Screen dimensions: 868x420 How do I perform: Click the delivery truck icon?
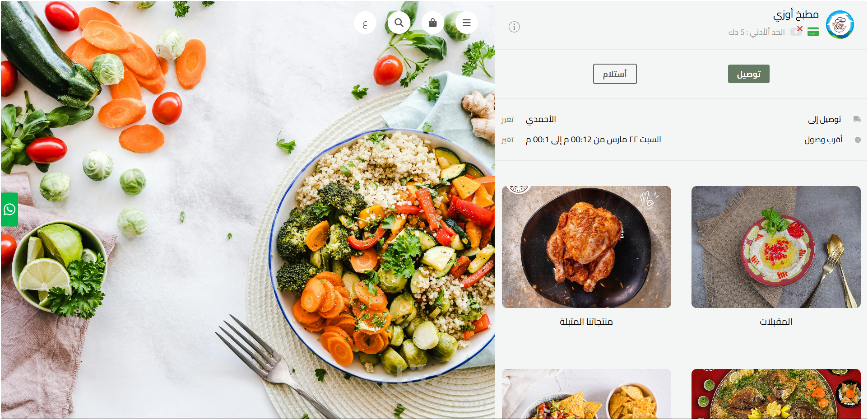click(857, 119)
